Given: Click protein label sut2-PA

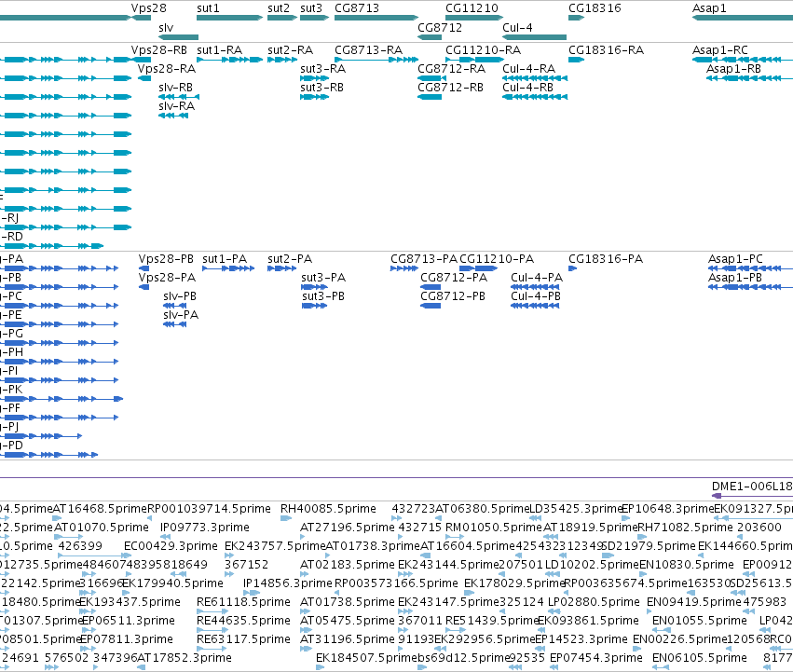Looking at the screenshot, I should 290,259.
